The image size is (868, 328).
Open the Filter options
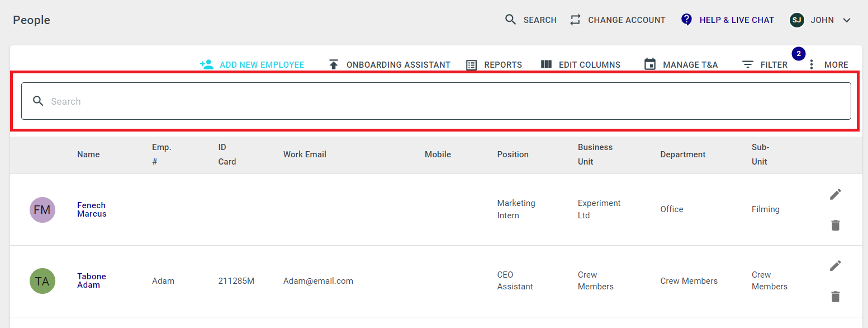[764, 64]
